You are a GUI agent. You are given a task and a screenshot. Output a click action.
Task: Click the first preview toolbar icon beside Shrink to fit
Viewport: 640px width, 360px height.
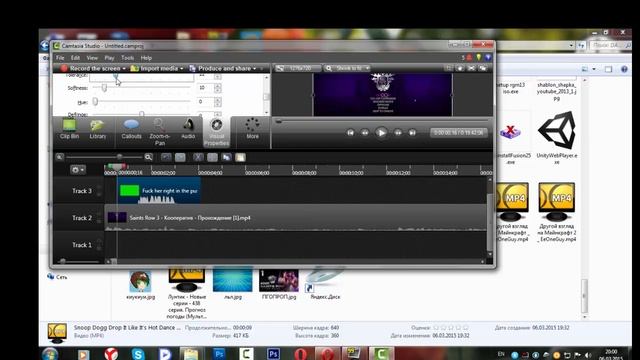click(449, 68)
